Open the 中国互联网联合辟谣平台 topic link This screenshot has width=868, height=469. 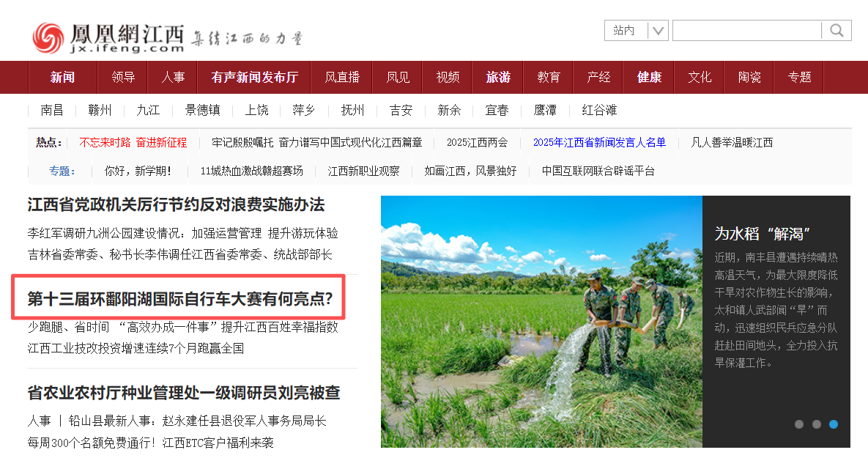[x=598, y=171]
